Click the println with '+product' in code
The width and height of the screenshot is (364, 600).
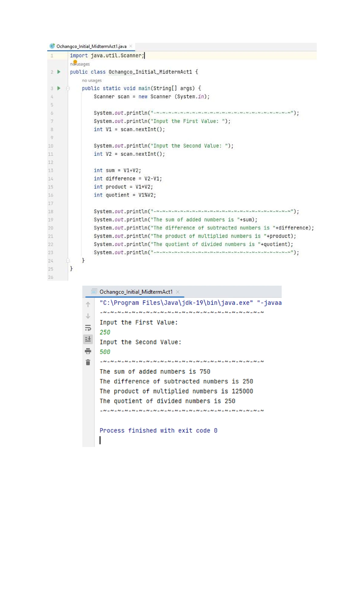pyautogui.click(x=195, y=236)
